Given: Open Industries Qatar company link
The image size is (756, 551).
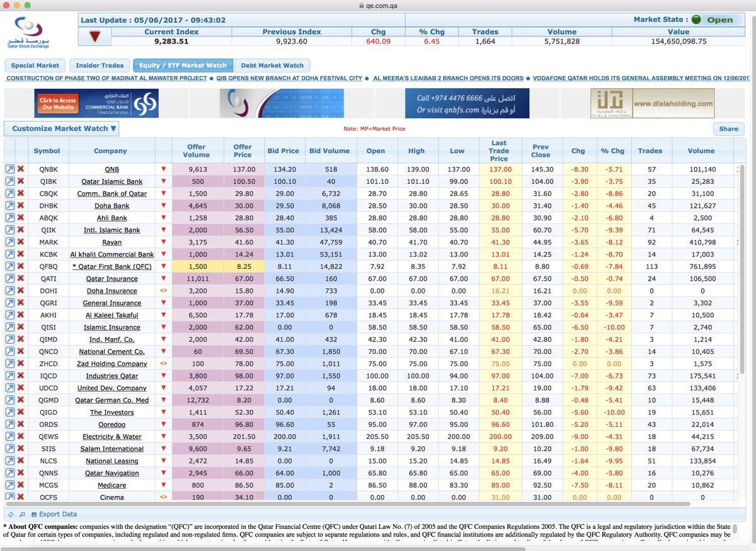Looking at the screenshot, I should (112, 376).
